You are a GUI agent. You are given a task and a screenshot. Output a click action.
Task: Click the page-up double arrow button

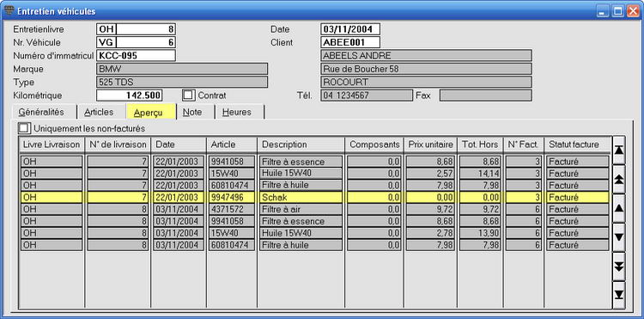pyautogui.click(x=618, y=179)
